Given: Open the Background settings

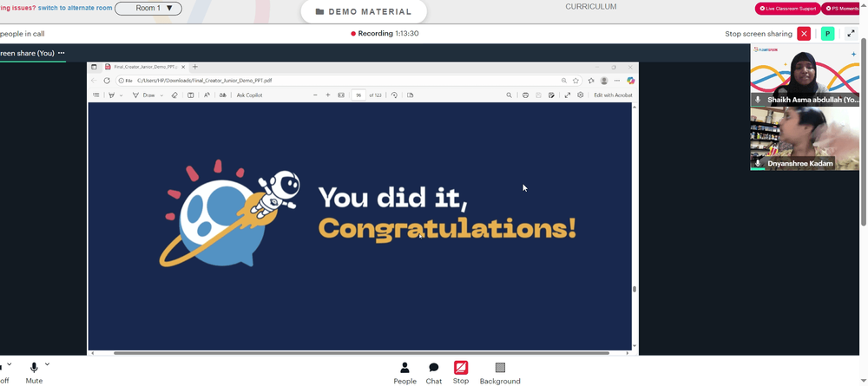Looking at the screenshot, I should (500, 372).
